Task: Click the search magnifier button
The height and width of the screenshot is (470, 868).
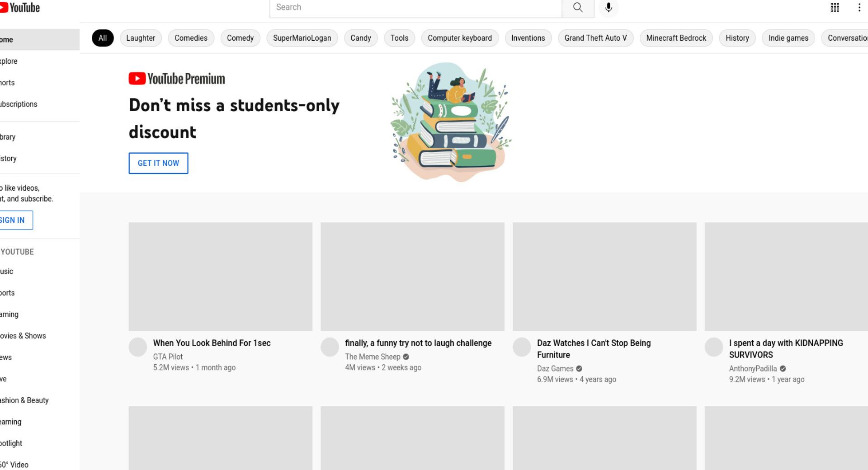Action: pos(578,8)
